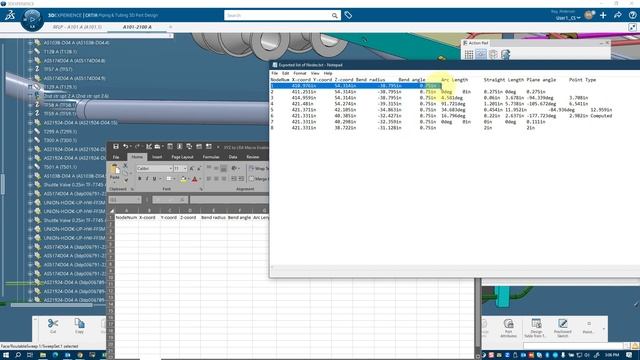The image size is (640, 360).
Task: Switch to Excel Formulas tab
Action: pyautogui.click(x=211, y=157)
